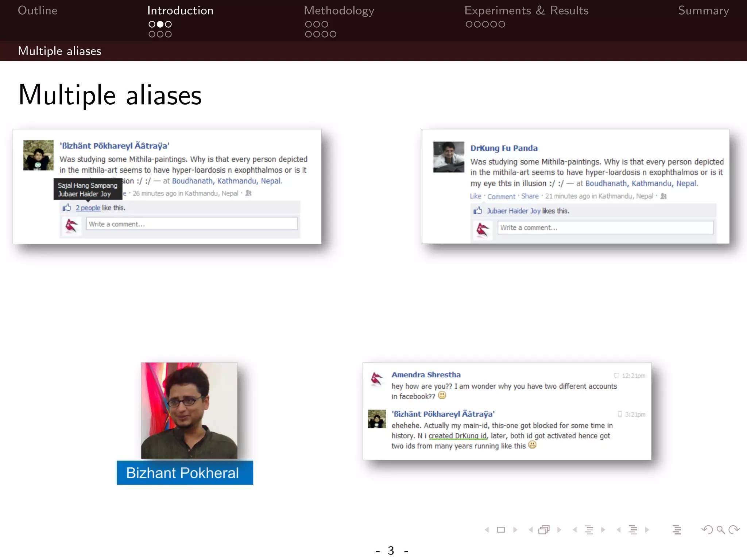Click DrKung Fu Panda profile photo
Viewport: 747px width, 560px height.
[449, 157]
